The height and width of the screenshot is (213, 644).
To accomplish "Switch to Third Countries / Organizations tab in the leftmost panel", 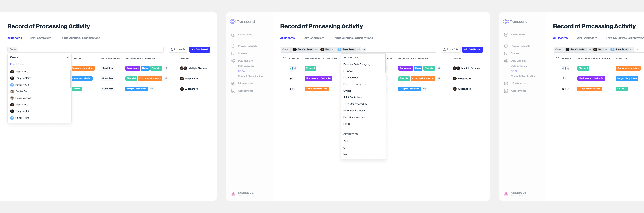I will pos(80,38).
